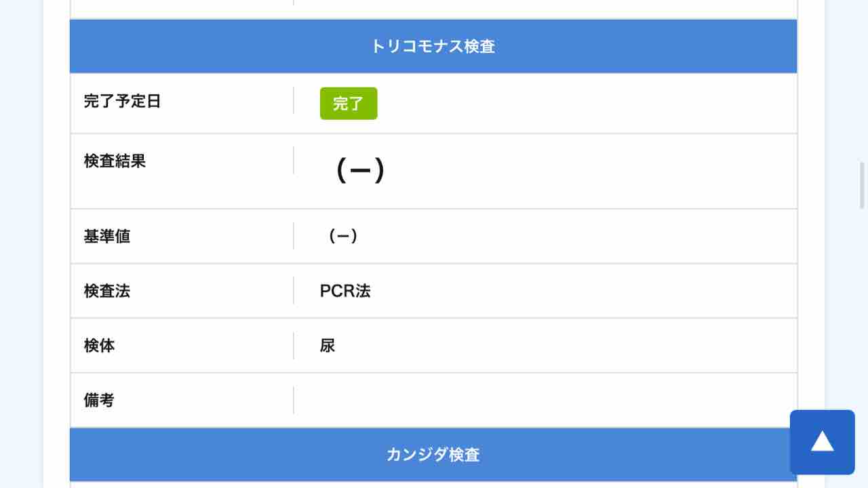Click the 完了予定日 row label
868x488 pixels.
[x=122, y=102]
